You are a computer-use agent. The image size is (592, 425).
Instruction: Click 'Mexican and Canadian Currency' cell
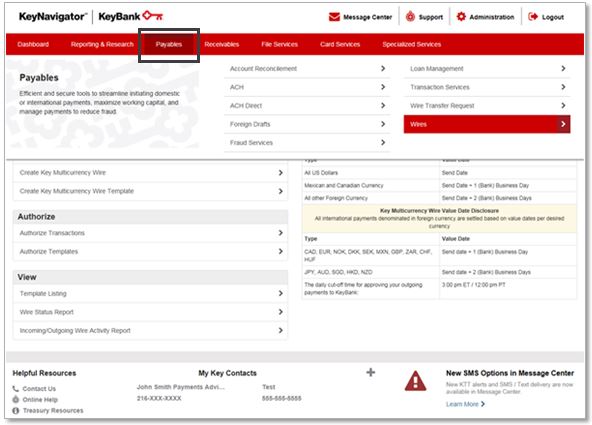pos(370,185)
